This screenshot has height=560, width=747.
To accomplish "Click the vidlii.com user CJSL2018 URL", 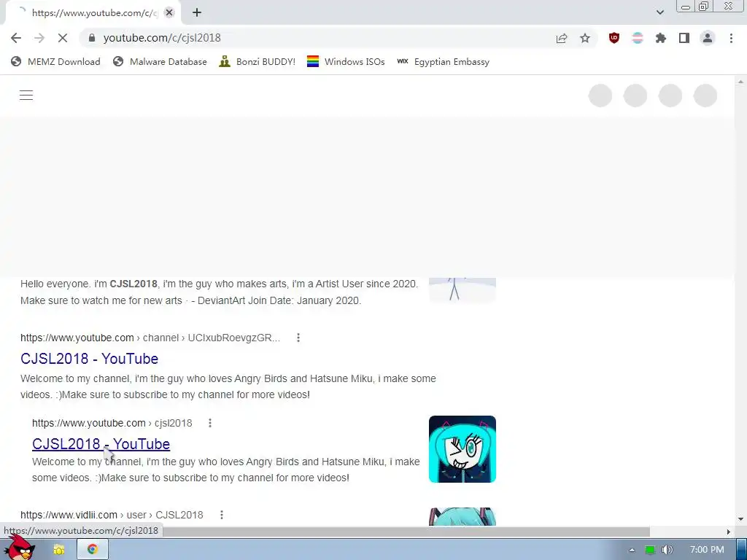I will tap(112, 515).
